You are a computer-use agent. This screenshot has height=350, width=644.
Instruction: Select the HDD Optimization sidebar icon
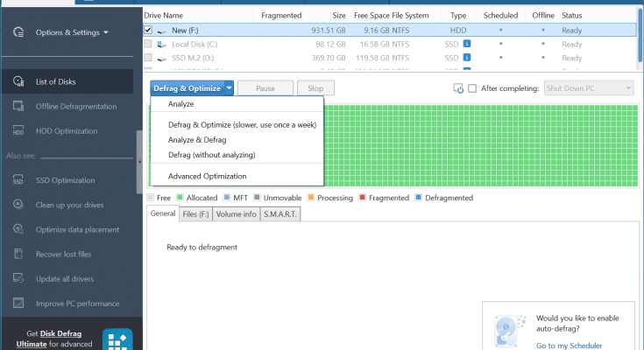[x=18, y=130]
